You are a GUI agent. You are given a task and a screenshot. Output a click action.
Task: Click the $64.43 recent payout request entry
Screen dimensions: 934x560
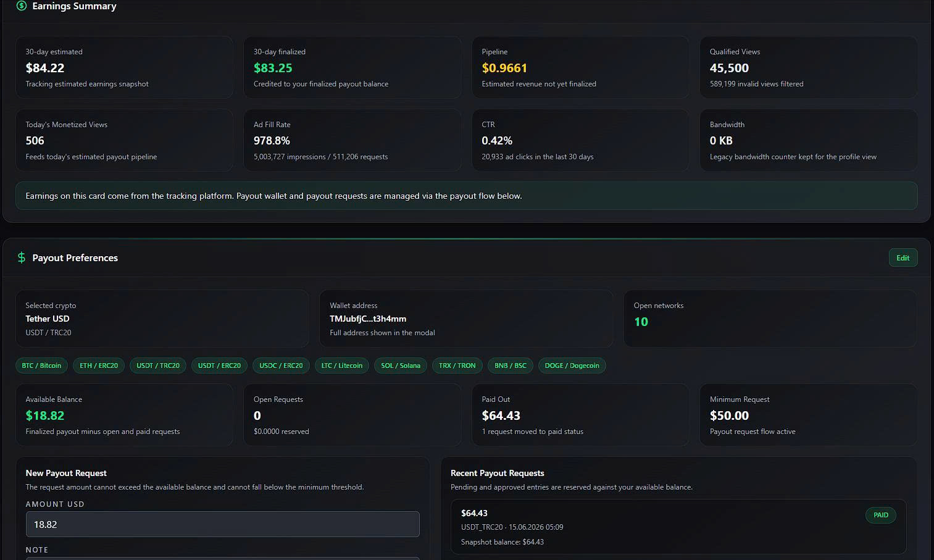(678, 527)
